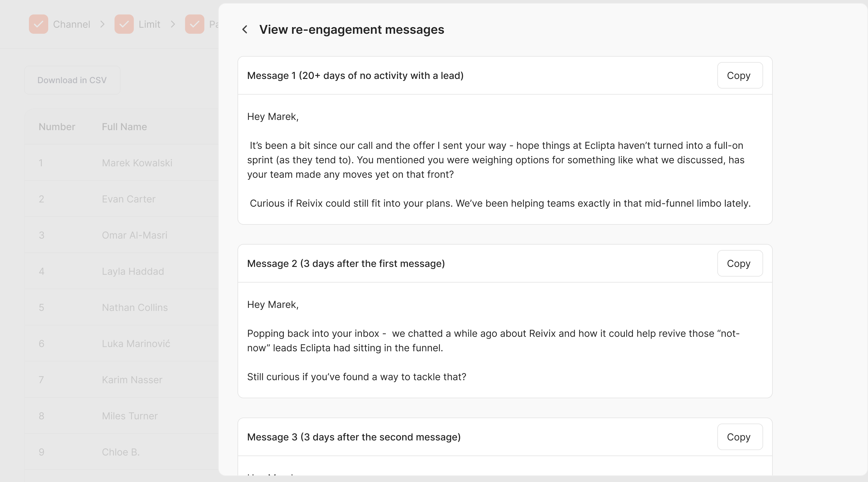The image size is (868, 482).
Task: Copy Message 2 text
Action: point(740,263)
